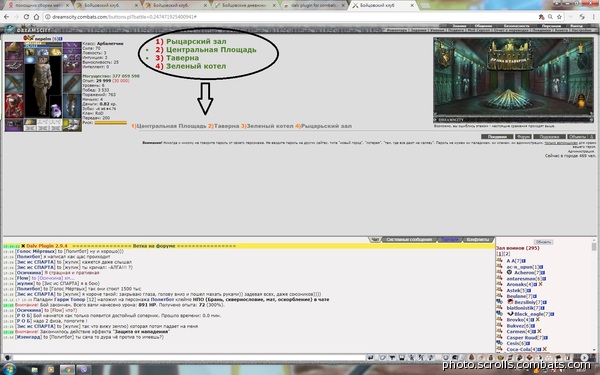The image size is (600, 375).
Task: Click the Обновить button above player list
Action: [543, 242]
